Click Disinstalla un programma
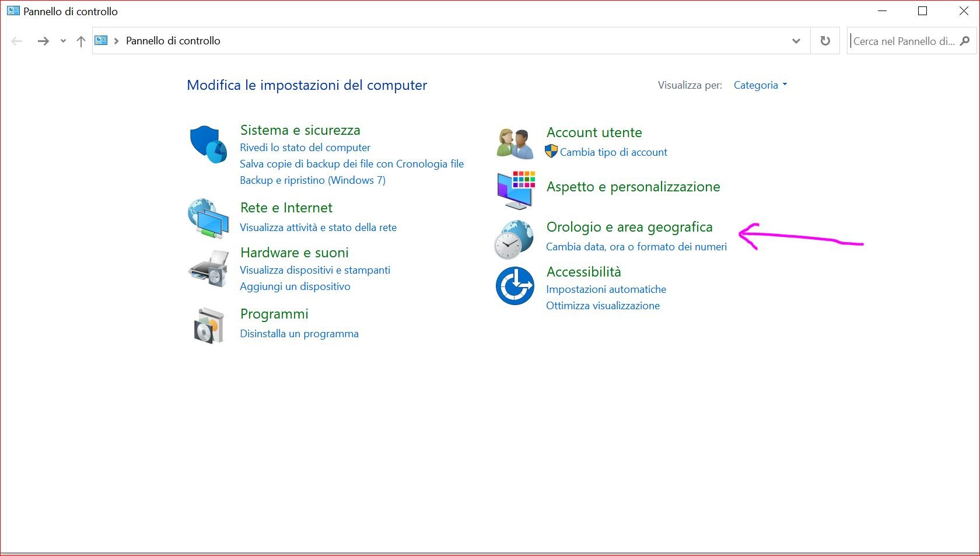The width and height of the screenshot is (980, 556). [299, 334]
